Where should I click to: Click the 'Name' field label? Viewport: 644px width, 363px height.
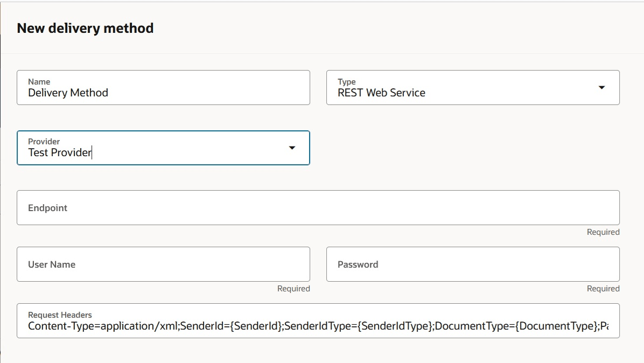pos(39,82)
